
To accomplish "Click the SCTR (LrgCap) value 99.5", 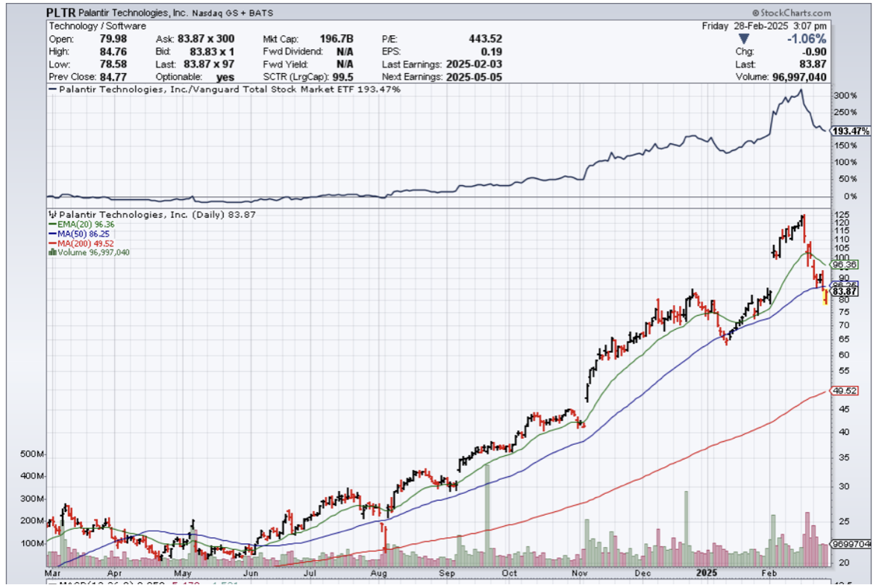I will click(x=343, y=77).
